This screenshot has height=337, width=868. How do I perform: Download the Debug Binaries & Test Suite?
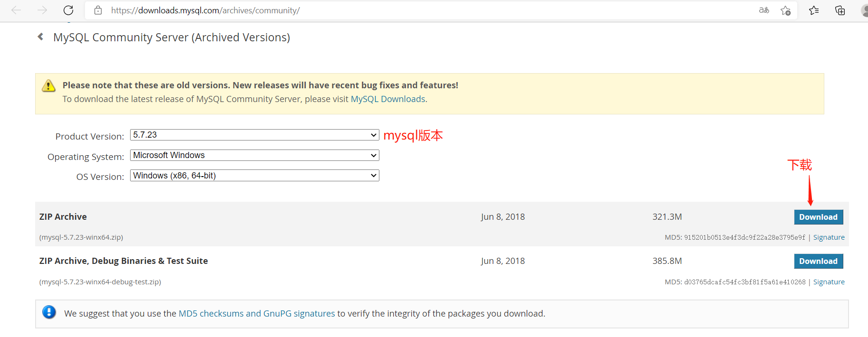point(818,261)
